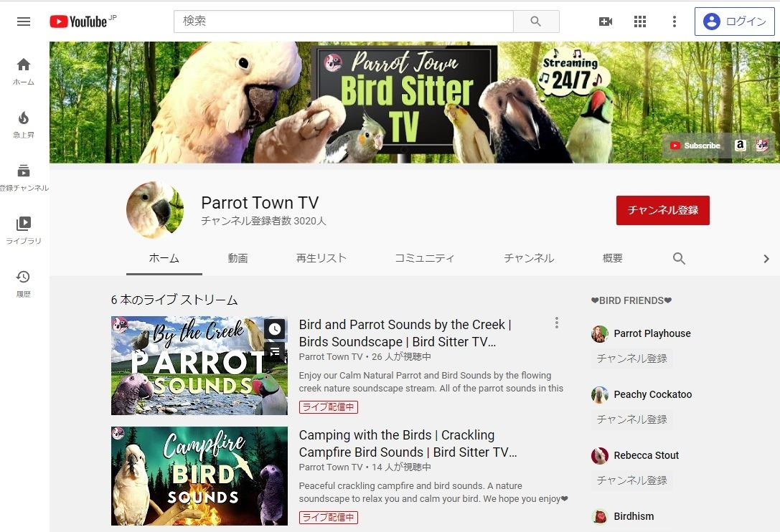This screenshot has height=532, width=780.
Task: Click the watch later clock icon on thumbnail
Action: click(x=275, y=328)
